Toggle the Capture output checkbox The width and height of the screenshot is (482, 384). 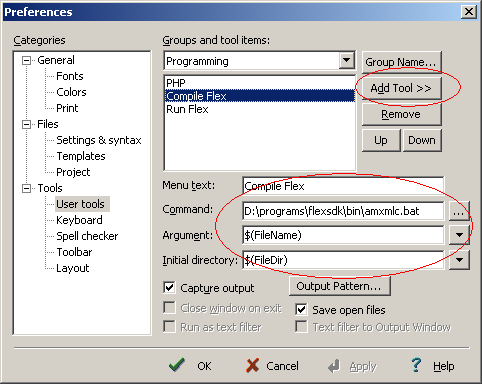(x=169, y=287)
